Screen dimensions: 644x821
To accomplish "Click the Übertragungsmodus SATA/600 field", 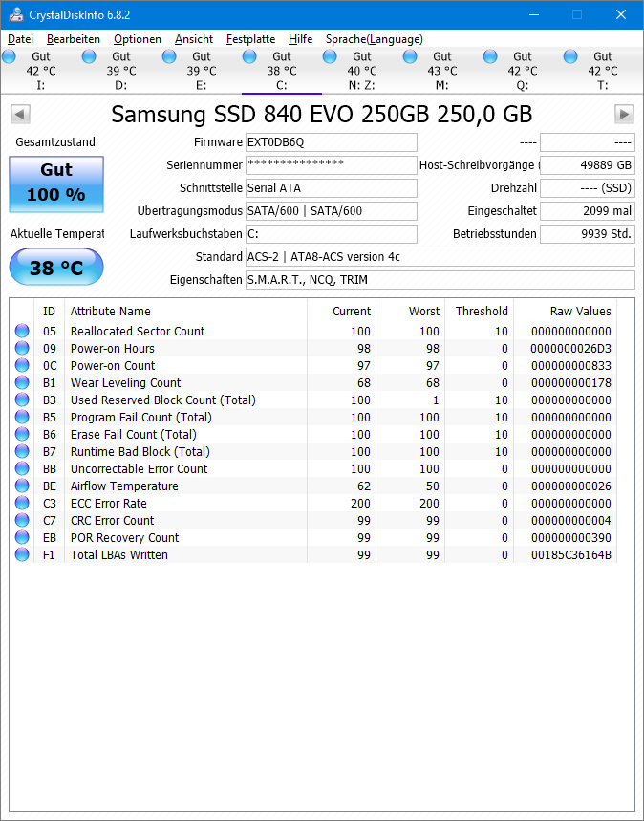I will pos(332,211).
